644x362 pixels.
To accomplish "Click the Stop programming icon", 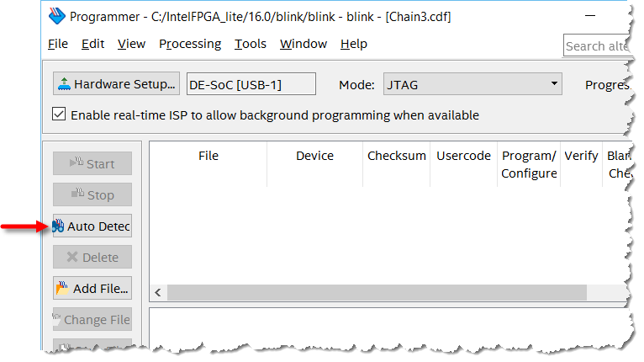I will pyautogui.click(x=77, y=194).
